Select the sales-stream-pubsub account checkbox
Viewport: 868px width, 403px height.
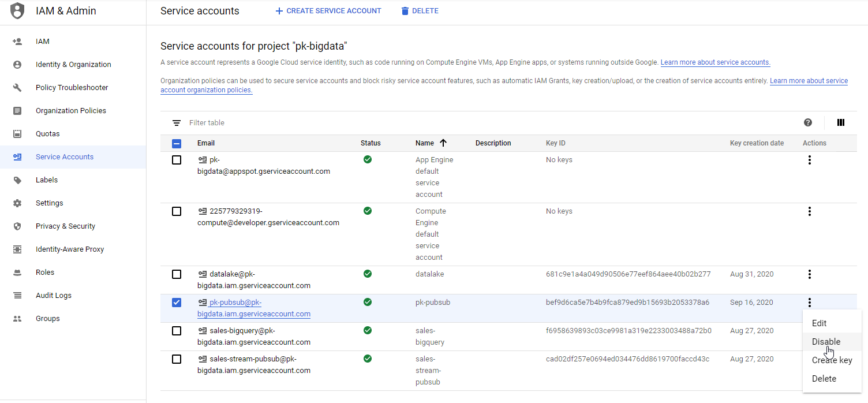pos(177,359)
